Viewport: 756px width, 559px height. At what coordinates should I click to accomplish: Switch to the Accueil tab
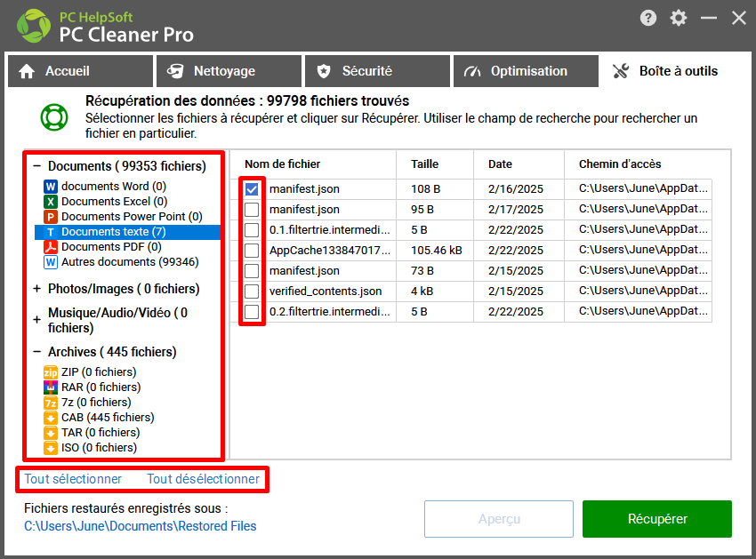point(81,71)
